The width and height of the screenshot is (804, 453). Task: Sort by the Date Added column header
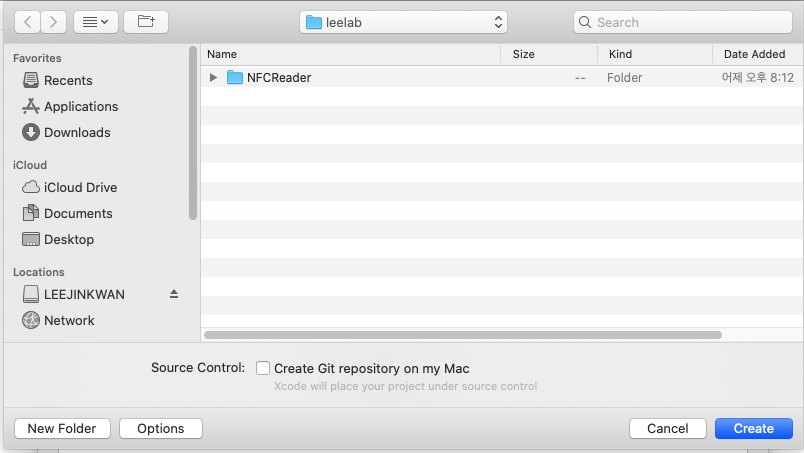click(x=755, y=54)
